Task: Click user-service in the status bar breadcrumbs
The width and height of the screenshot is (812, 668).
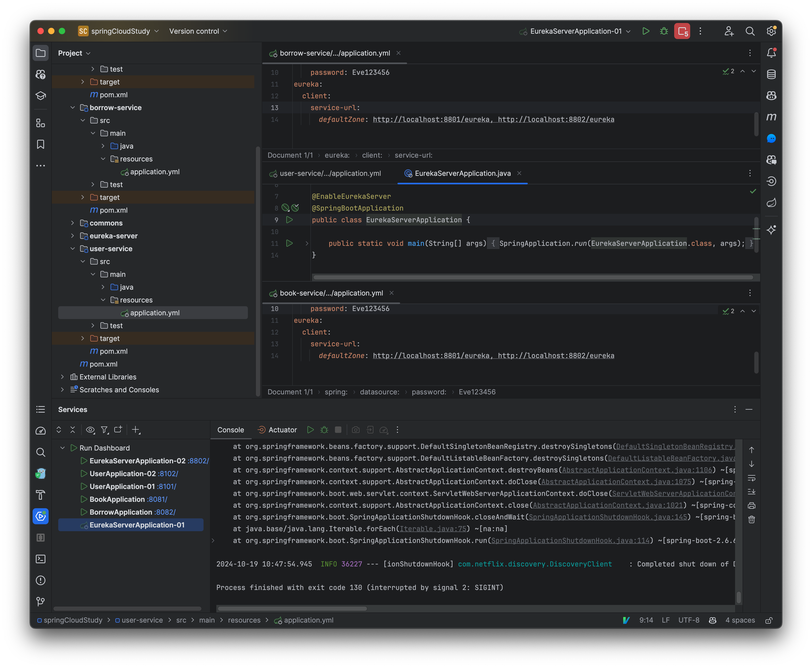Action: [142, 620]
